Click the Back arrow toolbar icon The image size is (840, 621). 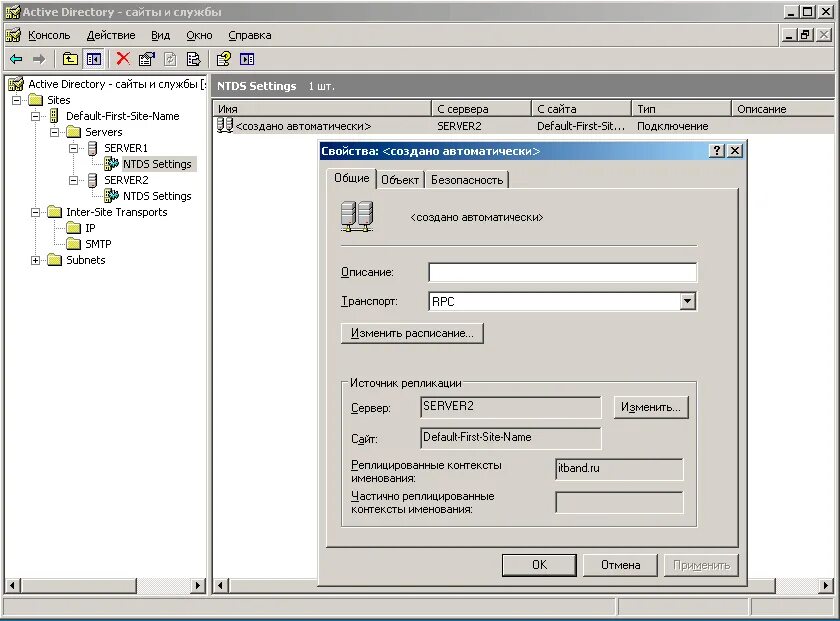[x=16, y=59]
